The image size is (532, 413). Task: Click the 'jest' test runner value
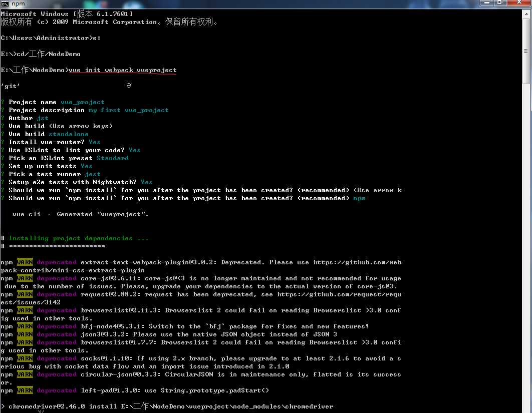93,174
